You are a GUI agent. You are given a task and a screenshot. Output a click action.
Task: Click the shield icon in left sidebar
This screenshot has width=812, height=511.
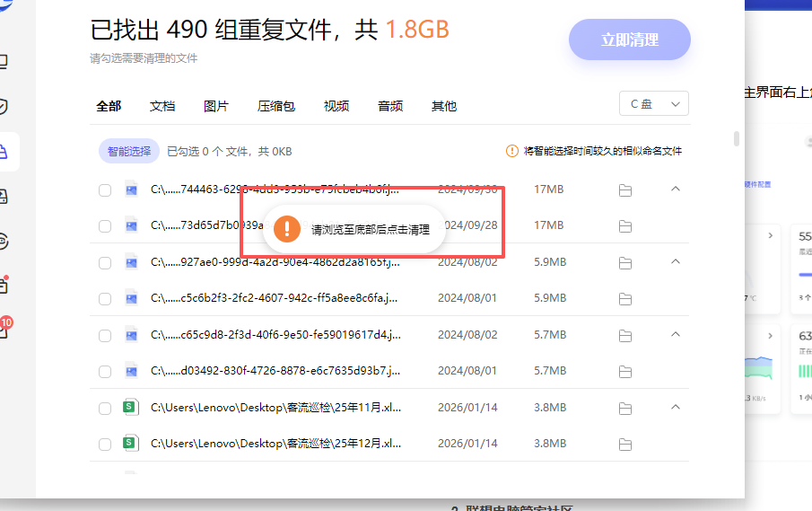4,107
